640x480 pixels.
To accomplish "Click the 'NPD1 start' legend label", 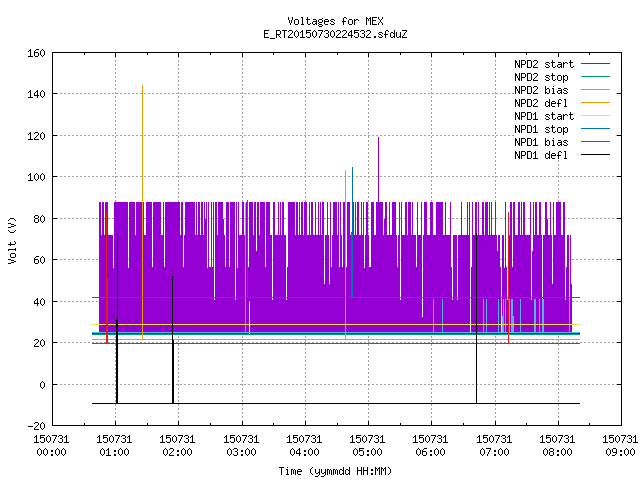I will tap(544, 116).
